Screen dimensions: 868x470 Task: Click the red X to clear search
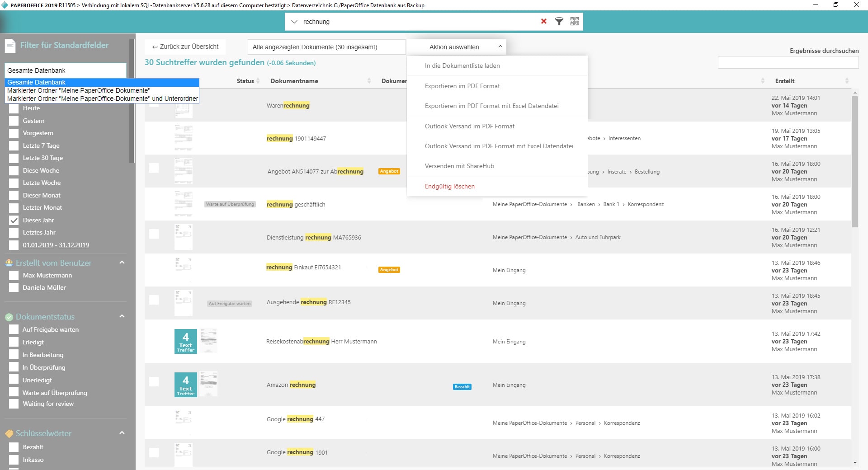tap(544, 21)
